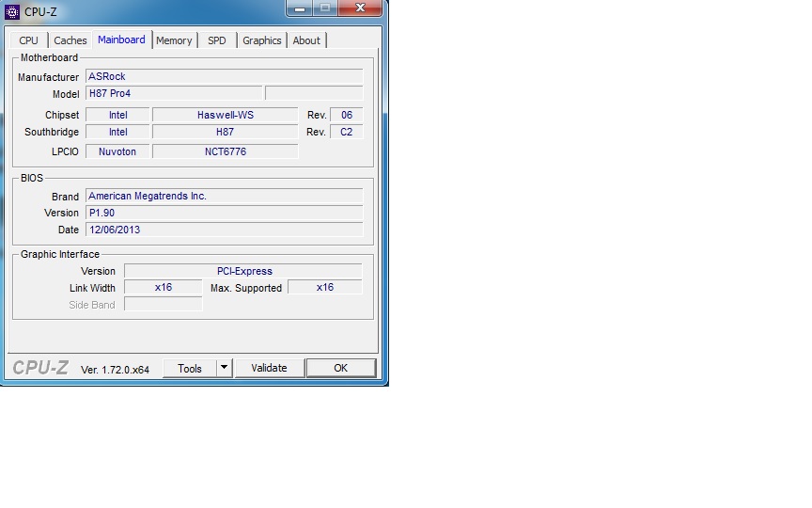
Task: Click the Southbridge revision value C2
Action: click(347, 133)
